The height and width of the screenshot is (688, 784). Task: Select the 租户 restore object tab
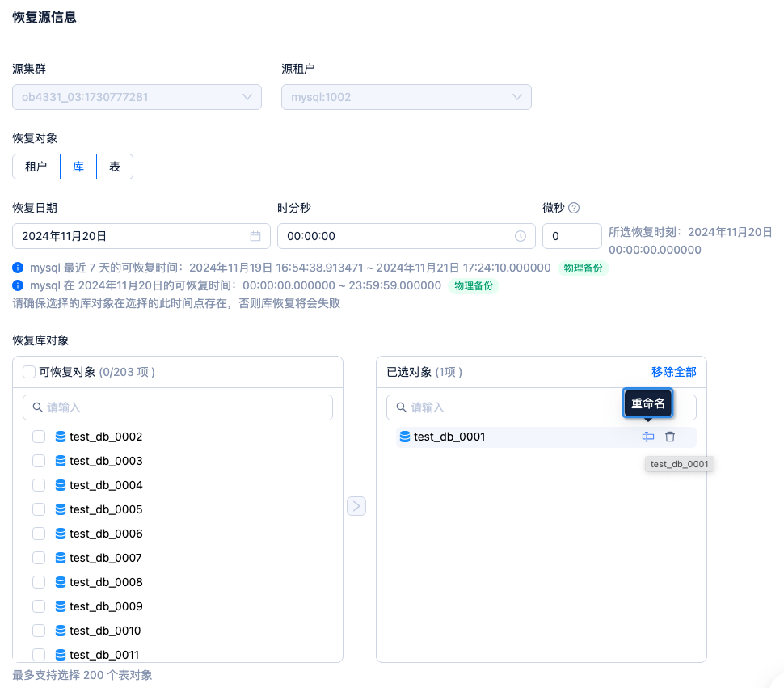(36, 167)
